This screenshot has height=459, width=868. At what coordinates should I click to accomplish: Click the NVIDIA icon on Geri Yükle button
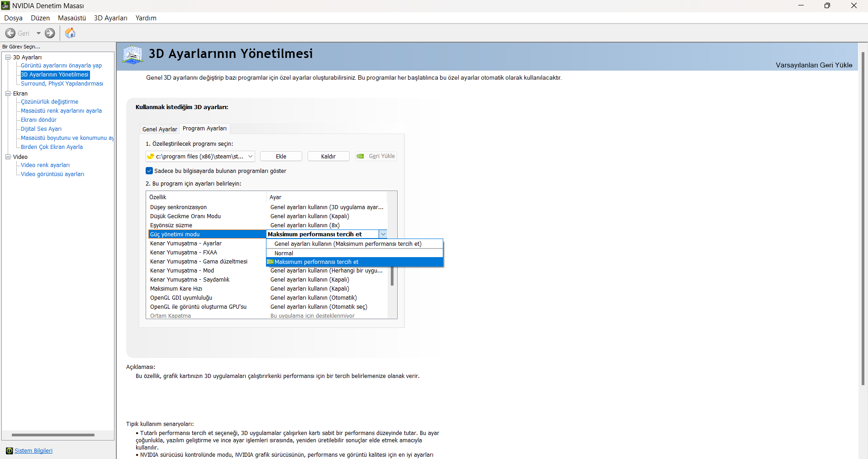[x=360, y=156]
